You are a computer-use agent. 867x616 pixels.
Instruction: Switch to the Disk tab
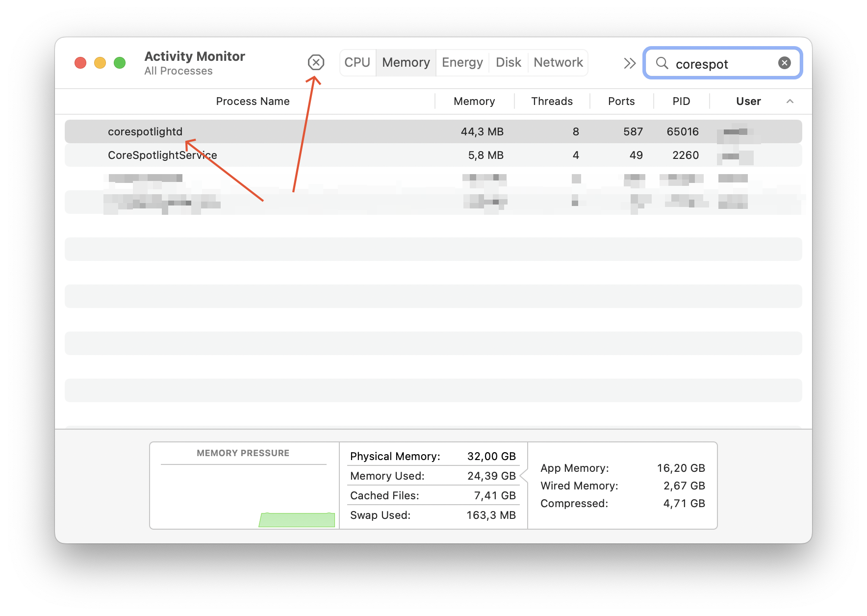pyautogui.click(x=509, y=62)
